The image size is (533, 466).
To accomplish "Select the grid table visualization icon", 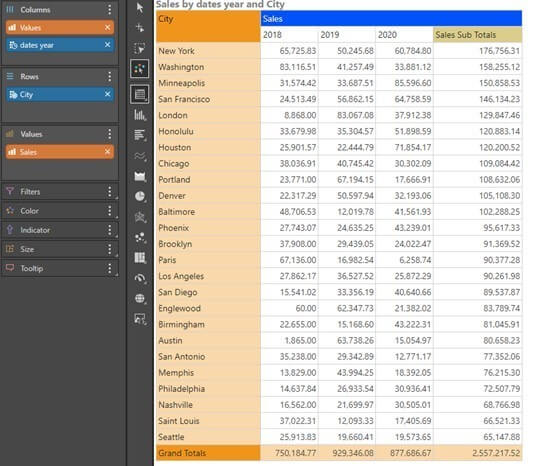I will [x=140, y=94].
